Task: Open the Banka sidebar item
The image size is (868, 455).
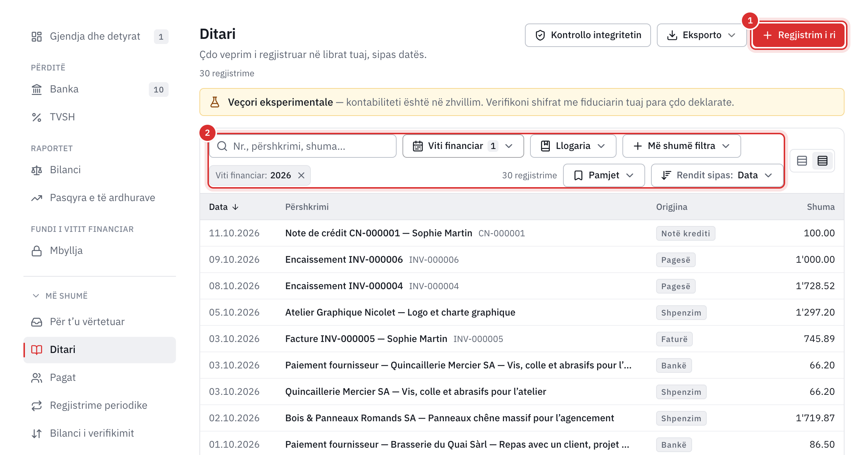Action: coord(100,89)
